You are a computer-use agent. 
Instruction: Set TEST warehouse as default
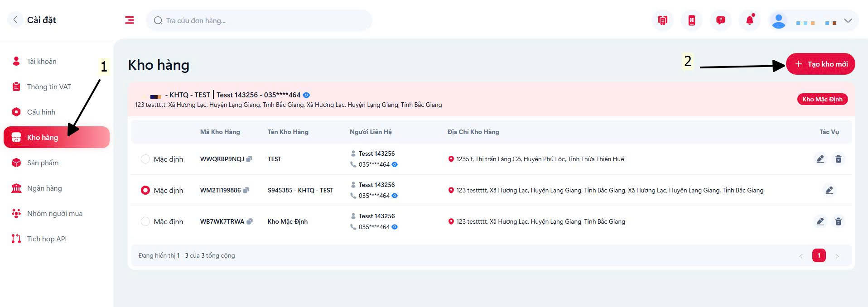point(145,159)
